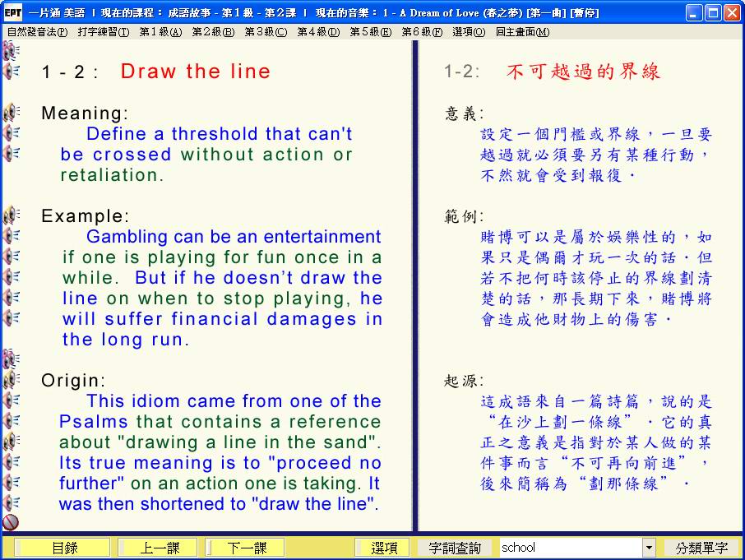The height and width of the screenshot is (560, 745).
Task: Click the 字詞查詢 word lookup button
Action: coord(455,548)
